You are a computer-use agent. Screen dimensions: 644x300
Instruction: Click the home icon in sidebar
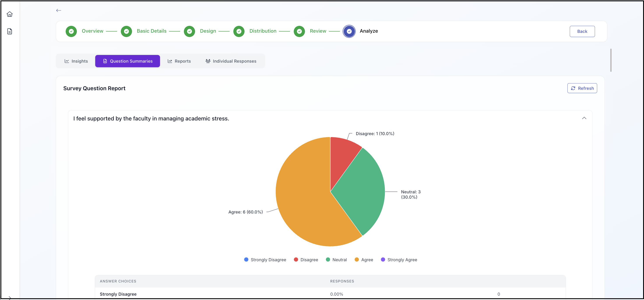pos(9,14)
